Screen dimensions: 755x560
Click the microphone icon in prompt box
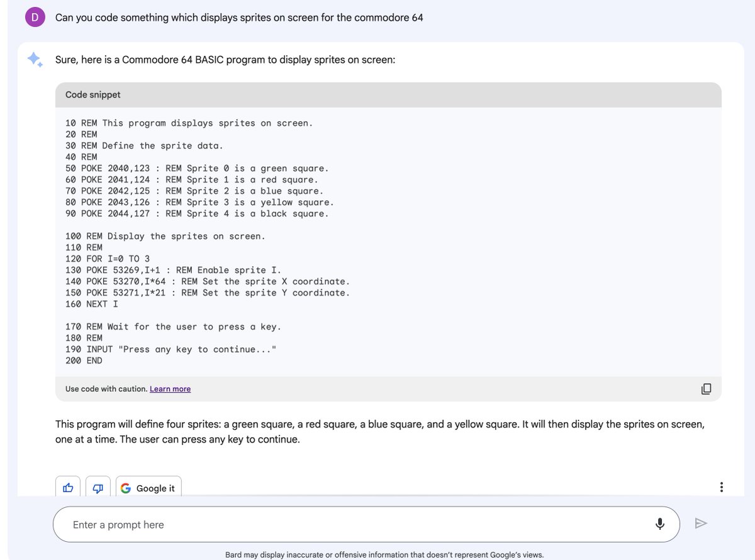[x=660, y=524]
